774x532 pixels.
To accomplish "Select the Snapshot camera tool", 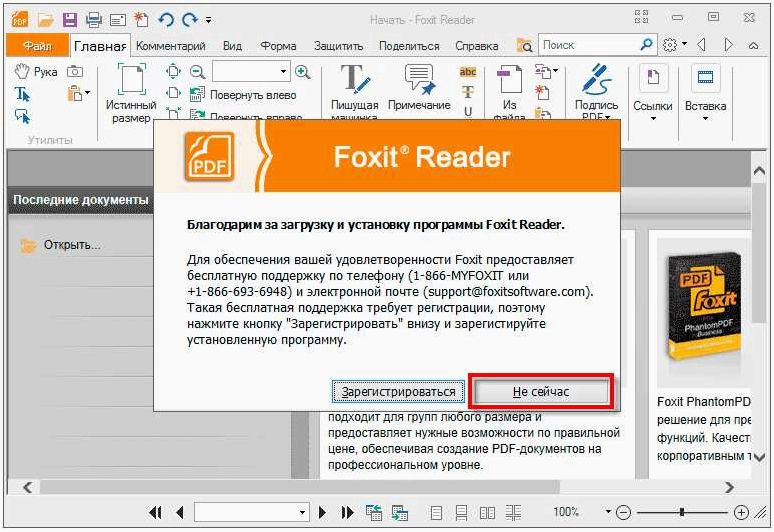I will click(75, 72).
